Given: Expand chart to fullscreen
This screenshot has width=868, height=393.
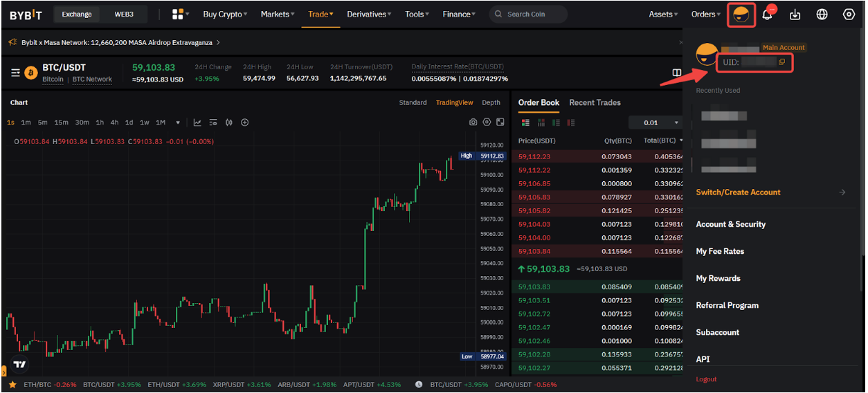Looking at the screenshot, I should coord(501,122).
